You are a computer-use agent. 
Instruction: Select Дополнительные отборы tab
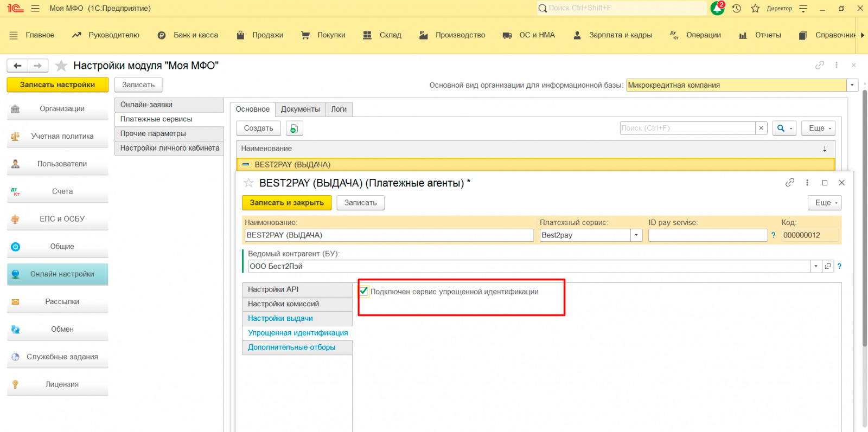[x=297, y=347]
